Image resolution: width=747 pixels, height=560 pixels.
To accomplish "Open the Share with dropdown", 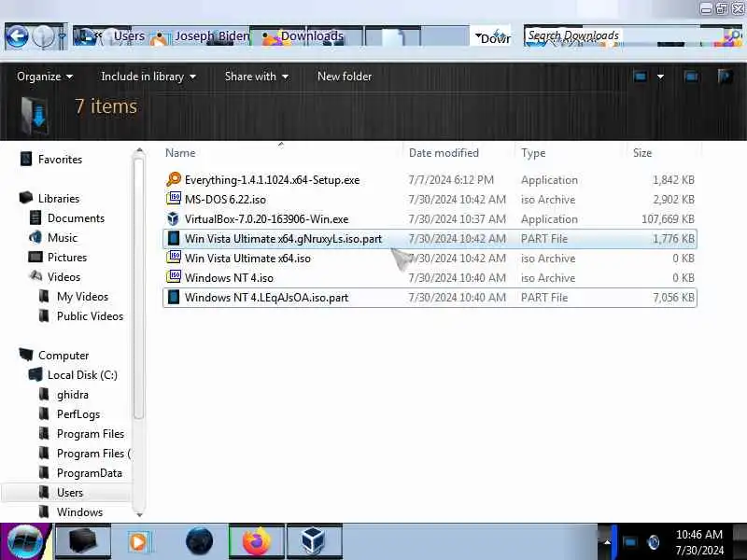I will 256,77.
